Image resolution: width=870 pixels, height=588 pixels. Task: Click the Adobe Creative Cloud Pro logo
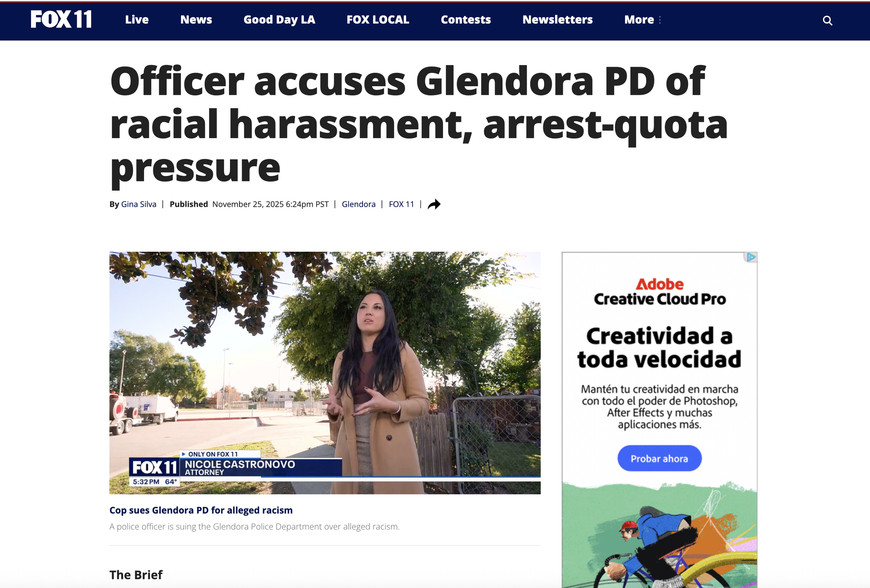pyautogui.click(x=659, y=292)
